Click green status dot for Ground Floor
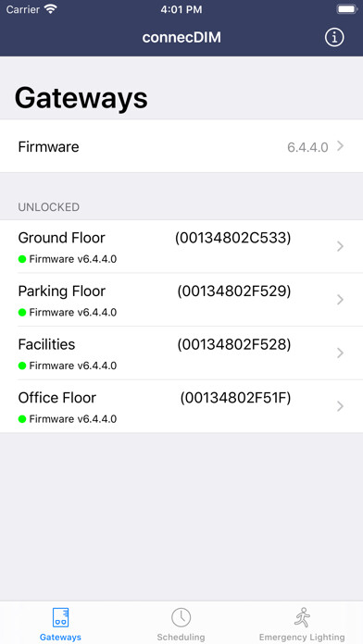The height and width of the screenshot is (644, 363). 22,259
